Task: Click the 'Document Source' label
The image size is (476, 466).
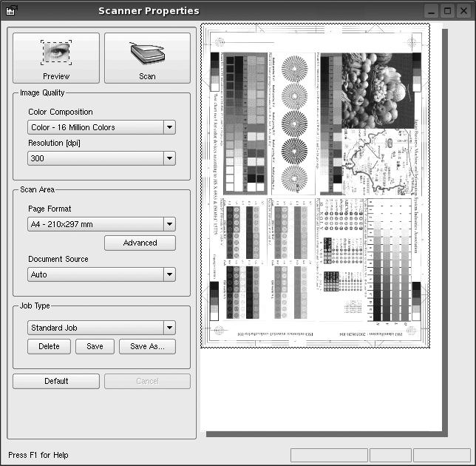Action: 58,259
